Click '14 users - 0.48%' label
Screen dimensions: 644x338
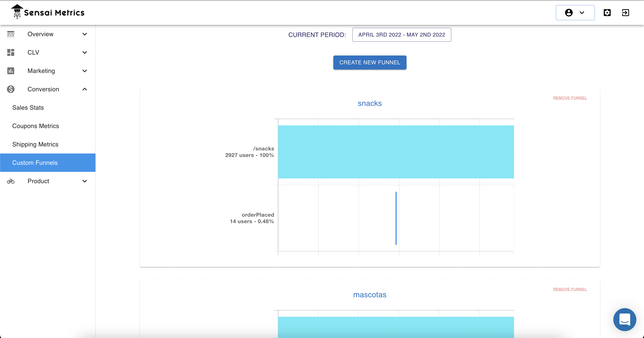[252, 221]
